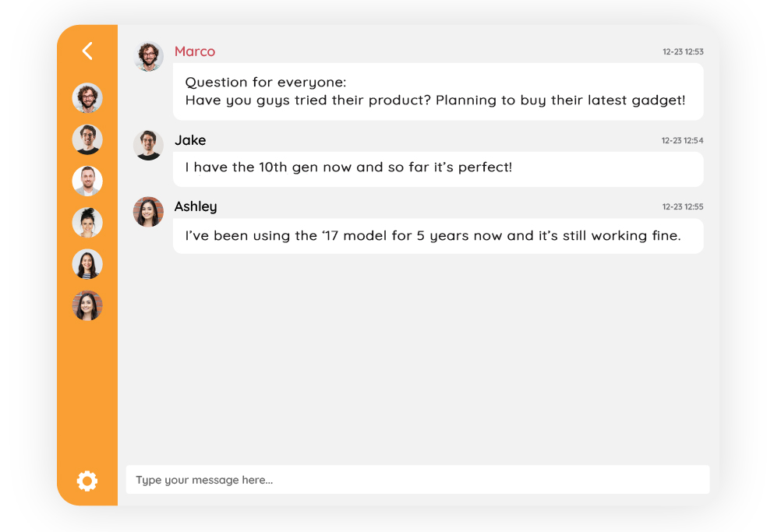Screen dimensions: 781x532
Task: Select the fourth contact avatar in the sidebar
Action: tap(87, 222)
